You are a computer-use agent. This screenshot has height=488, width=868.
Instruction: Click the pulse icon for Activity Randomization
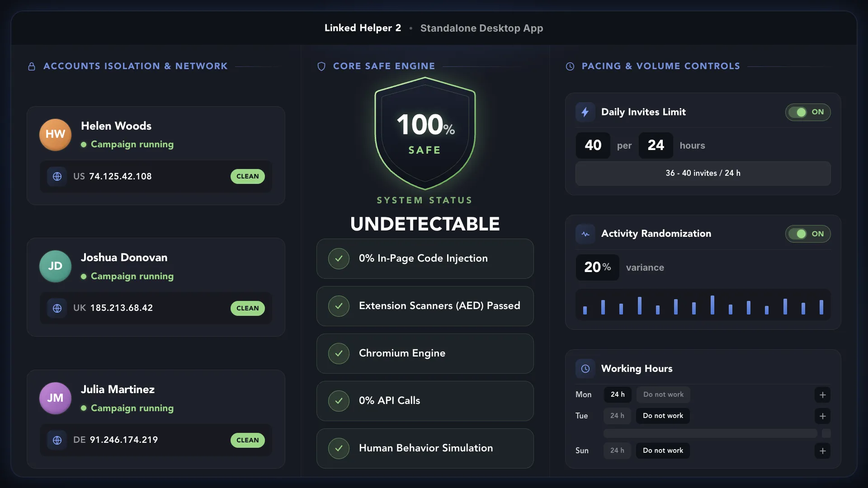[x=585, y=234]
